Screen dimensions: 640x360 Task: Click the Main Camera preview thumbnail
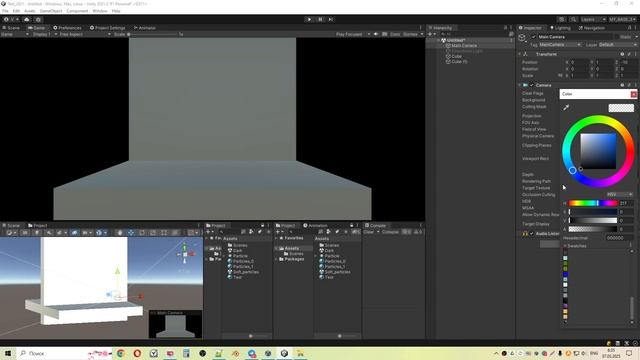tap(175, 324)
